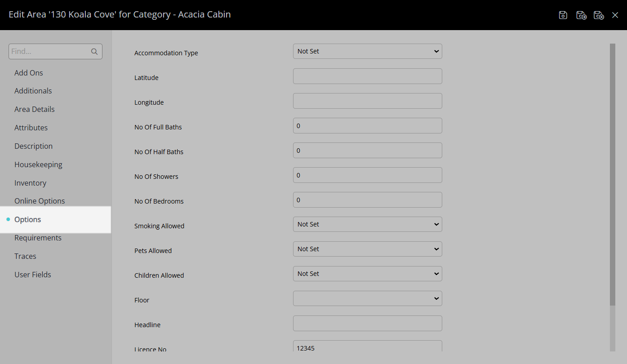627x364 pixels.
Task: Open the Floor dropdown
Action: (368, 298)
